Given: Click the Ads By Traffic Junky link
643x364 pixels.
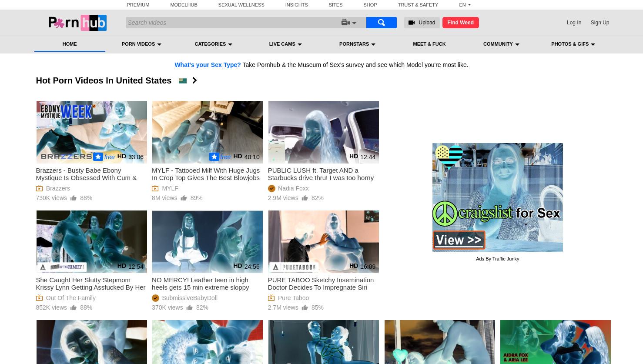Looking at the screenshot, I should click(497, 259).
